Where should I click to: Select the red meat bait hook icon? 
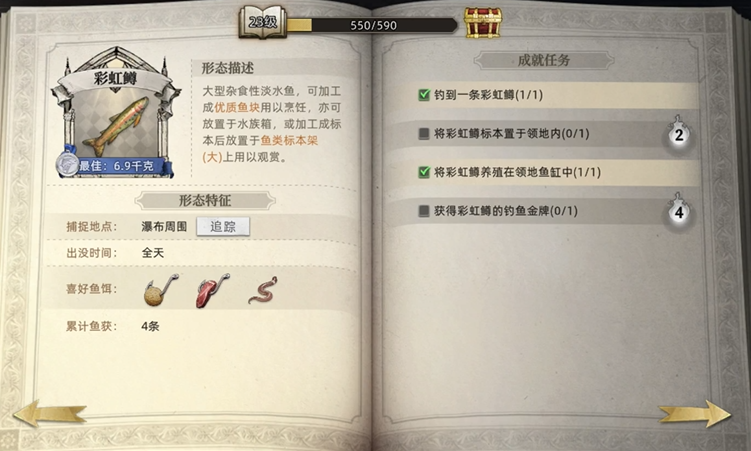click(213, 290)
